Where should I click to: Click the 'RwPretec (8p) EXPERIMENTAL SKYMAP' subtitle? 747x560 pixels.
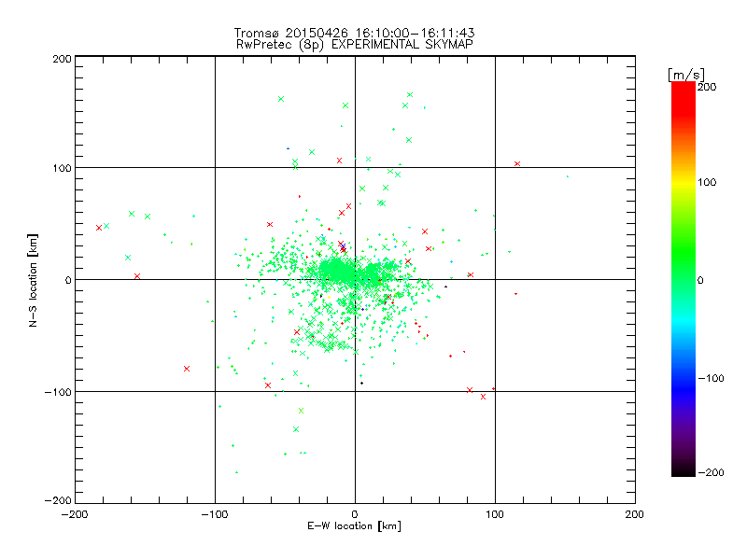tap(354, 45)
